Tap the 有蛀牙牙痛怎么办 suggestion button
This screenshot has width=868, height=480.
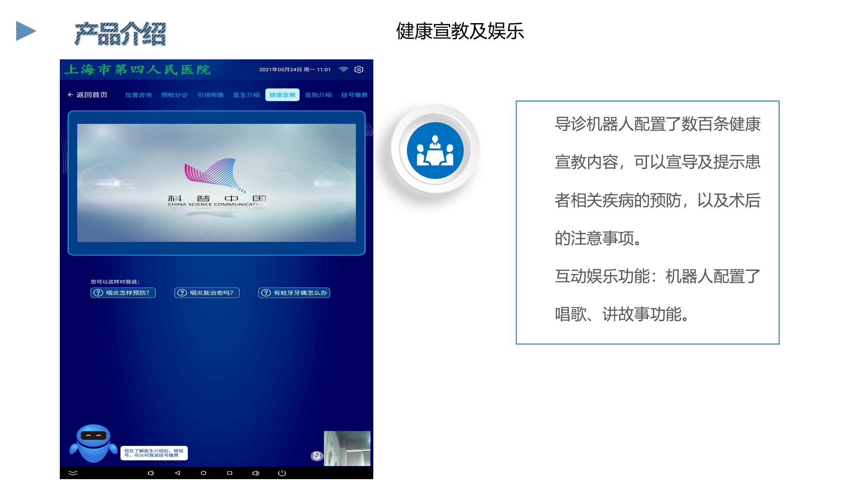coord(294,293)
